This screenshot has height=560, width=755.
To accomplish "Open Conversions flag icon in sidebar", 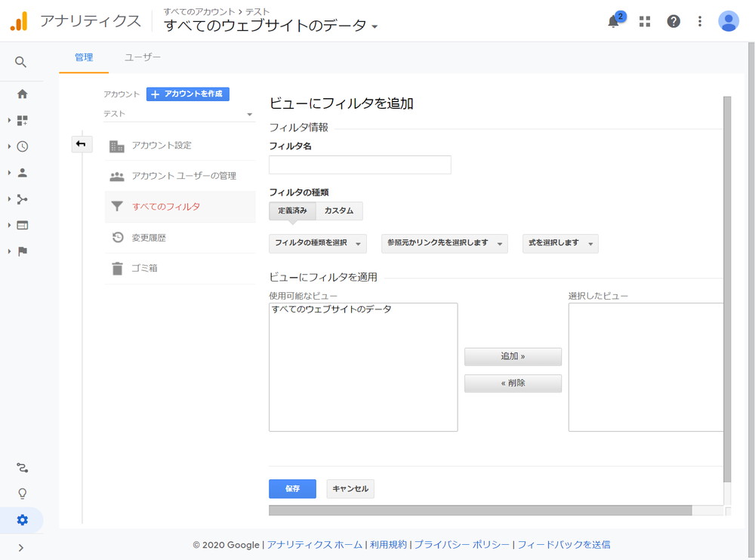I will click(22, 251).
